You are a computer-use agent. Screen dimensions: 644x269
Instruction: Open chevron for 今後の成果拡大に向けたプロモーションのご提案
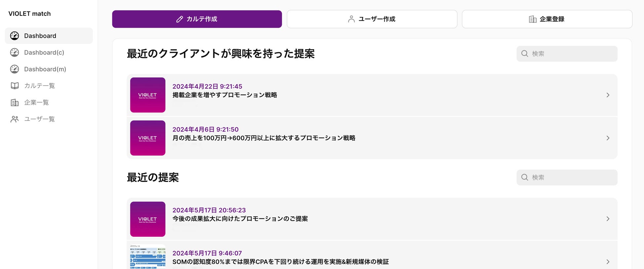[608, 219]
